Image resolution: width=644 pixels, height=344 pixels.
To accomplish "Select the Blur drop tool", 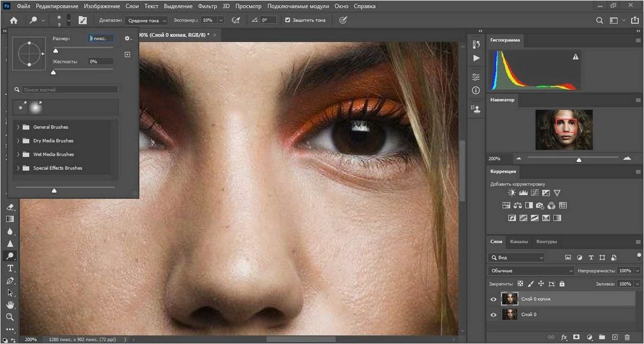I will point(10,231).
